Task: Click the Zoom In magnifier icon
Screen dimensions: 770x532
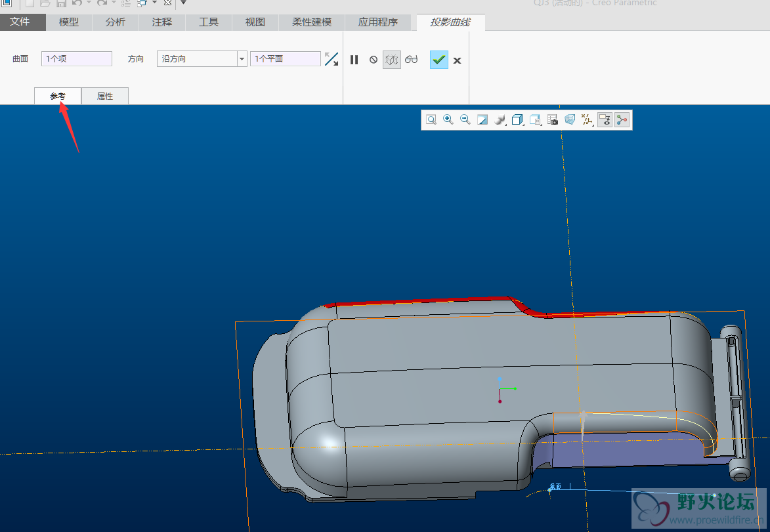Action: 448,120
